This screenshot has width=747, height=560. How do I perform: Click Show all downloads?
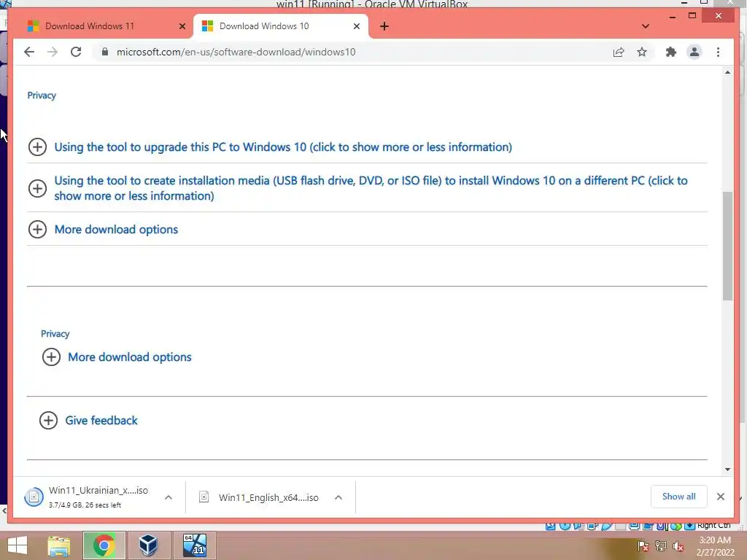(678, 496)
